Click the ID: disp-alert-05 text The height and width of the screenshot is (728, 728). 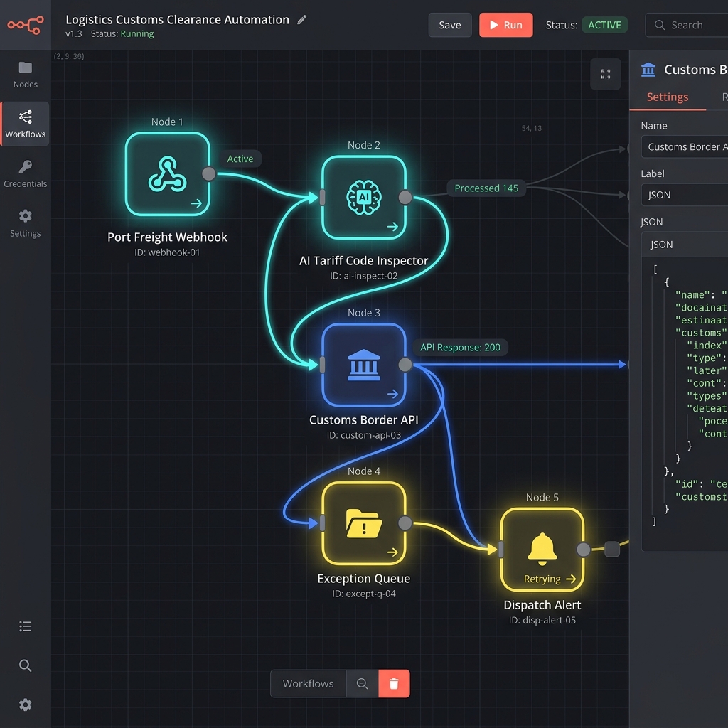click(x=542, y=620)
